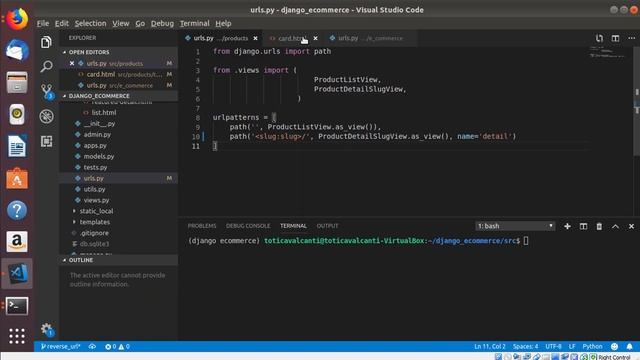This screenshot has width=640, height=360.
Task: Change encoding via UTF-8 indicator
Action: click(553, 347)
